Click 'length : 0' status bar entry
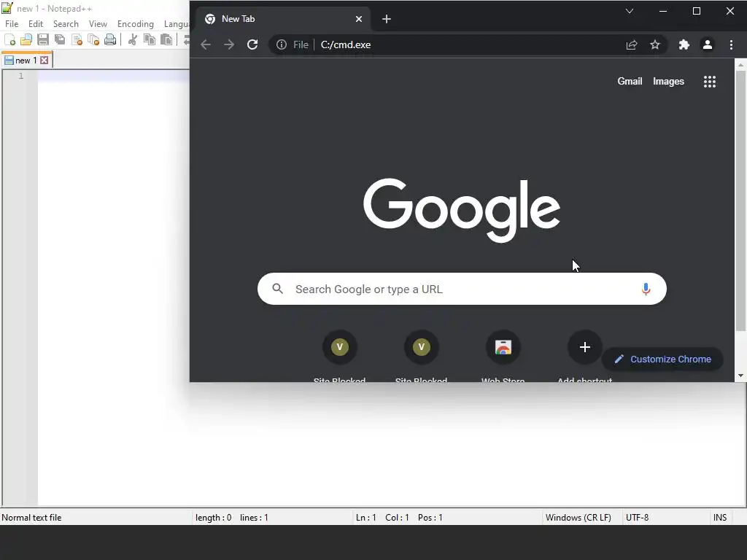747x560 pixels. [x=214, y=518]
